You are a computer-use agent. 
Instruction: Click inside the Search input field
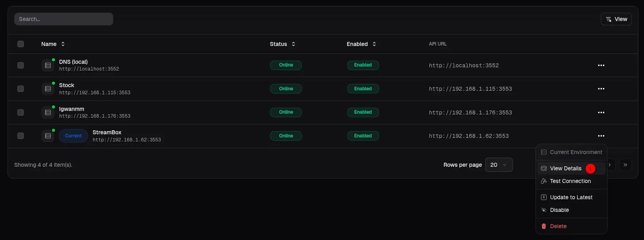pyautogui.click(x=64, y=19)
